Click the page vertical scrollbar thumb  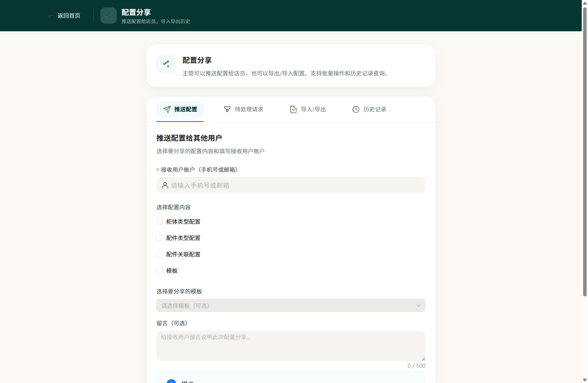coord(585,152)
